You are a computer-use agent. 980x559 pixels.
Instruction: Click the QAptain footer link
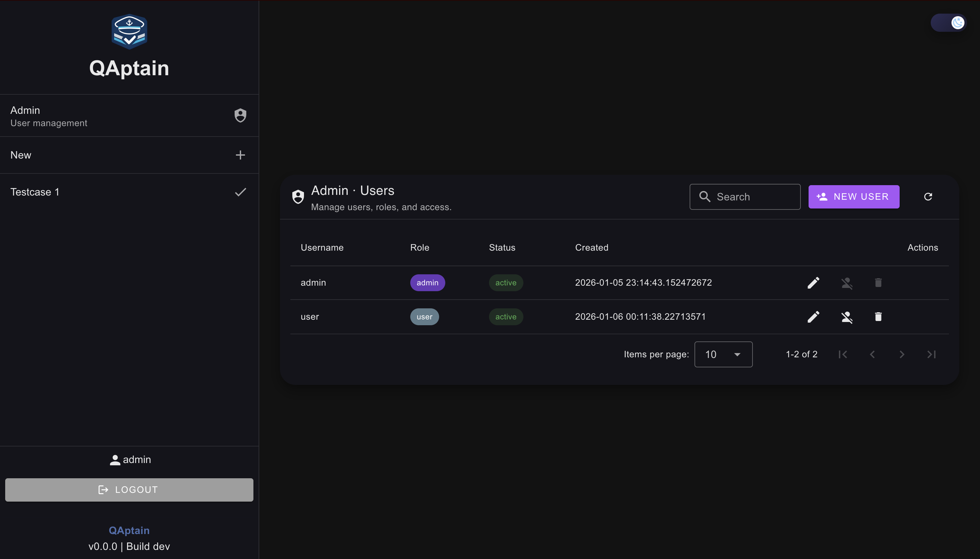(129, 530)
